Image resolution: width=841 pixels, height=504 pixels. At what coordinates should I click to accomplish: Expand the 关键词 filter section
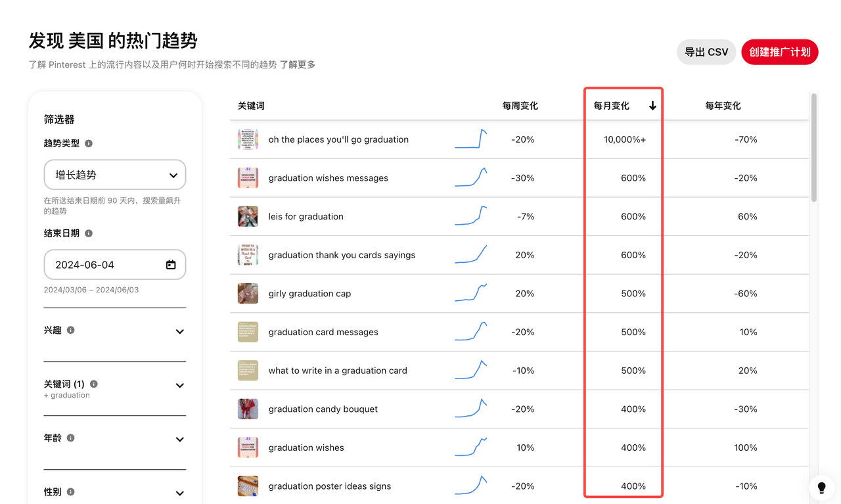click(x=179, y=385)
